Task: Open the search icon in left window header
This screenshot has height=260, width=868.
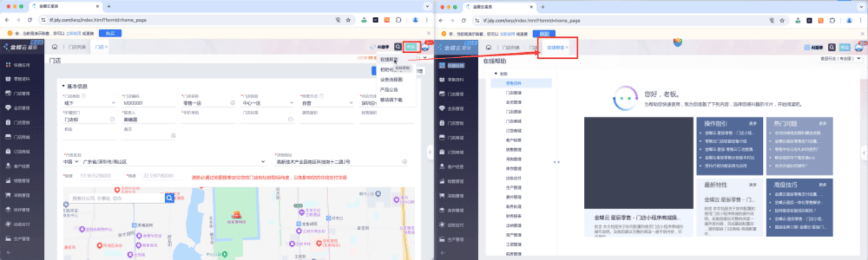Action: [398, 47]
